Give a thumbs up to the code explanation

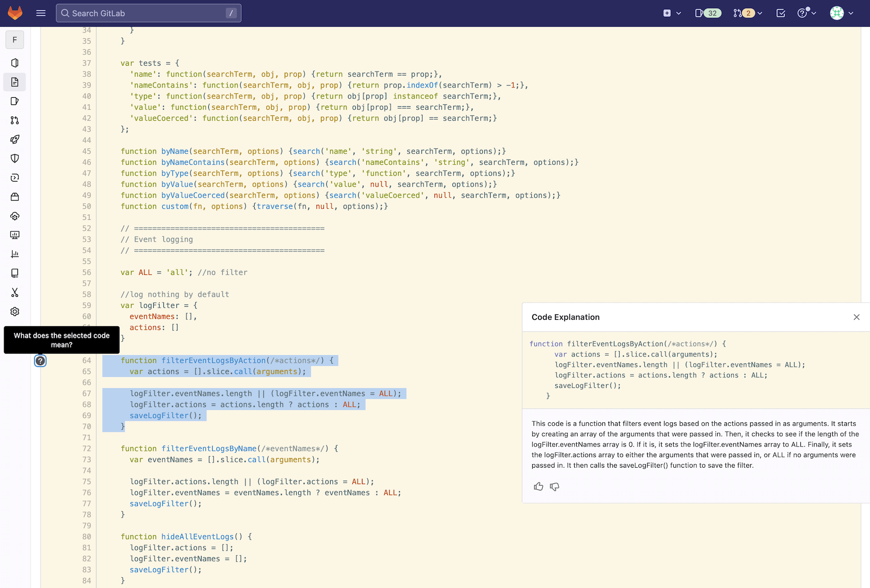pos(538,487)
